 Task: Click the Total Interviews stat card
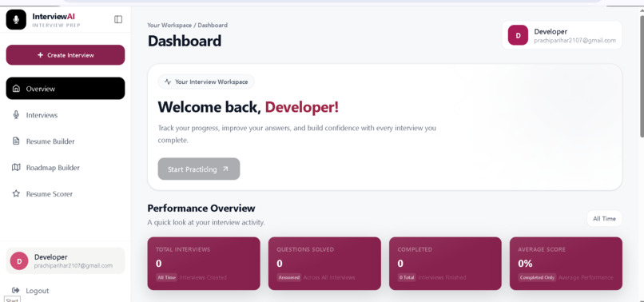click(x=204, y=264)
